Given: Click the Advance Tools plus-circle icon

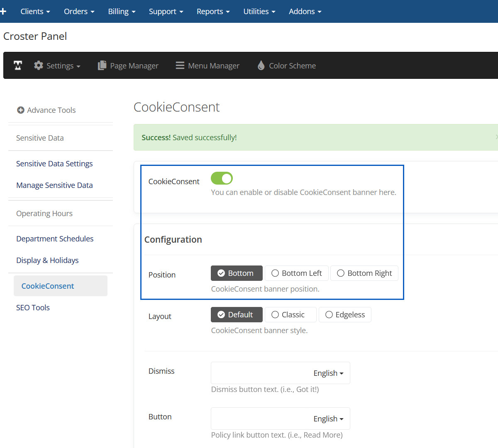Looking at the screenshot, I should 20,110.
